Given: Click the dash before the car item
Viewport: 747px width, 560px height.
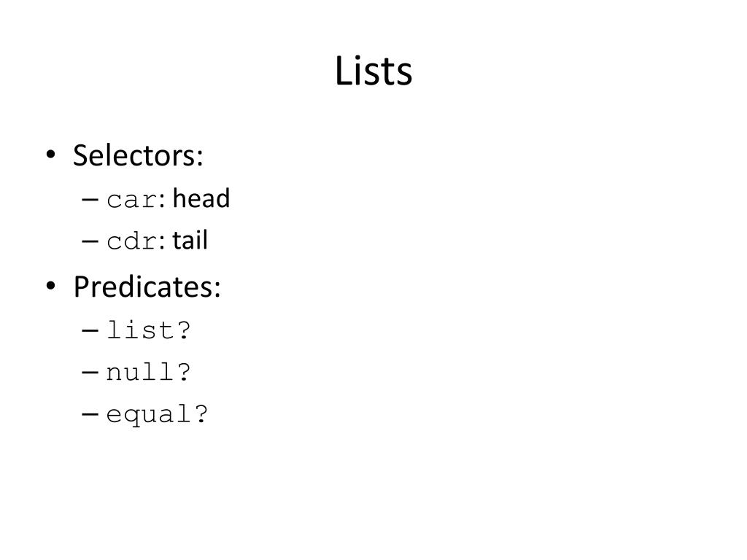Looking at the screenshot, I should [90, 200].
